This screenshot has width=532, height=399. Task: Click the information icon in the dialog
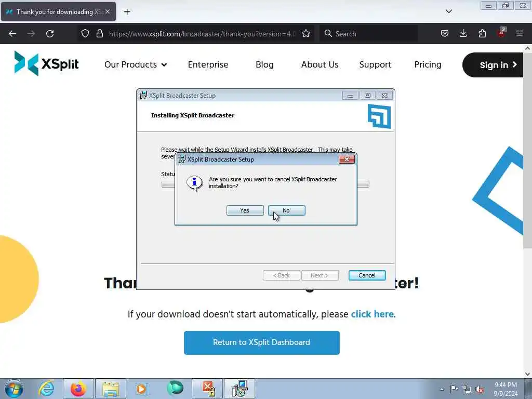click(x=194, y=183)
